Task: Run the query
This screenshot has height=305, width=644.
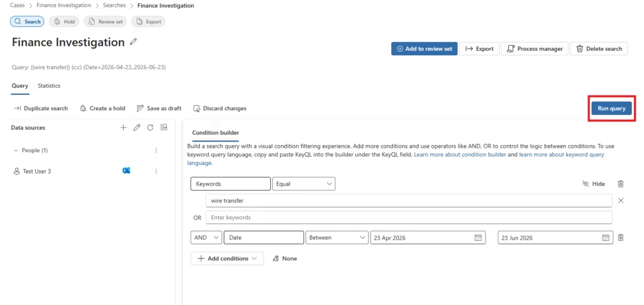Action: (611, 108)
